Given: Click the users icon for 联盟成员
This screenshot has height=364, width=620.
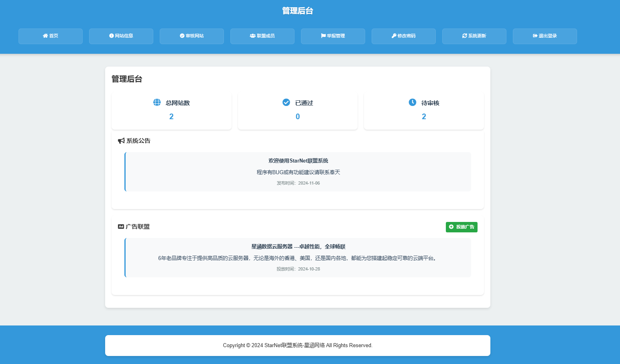Looking at the screenshot, I should click(x=252, y=36).
